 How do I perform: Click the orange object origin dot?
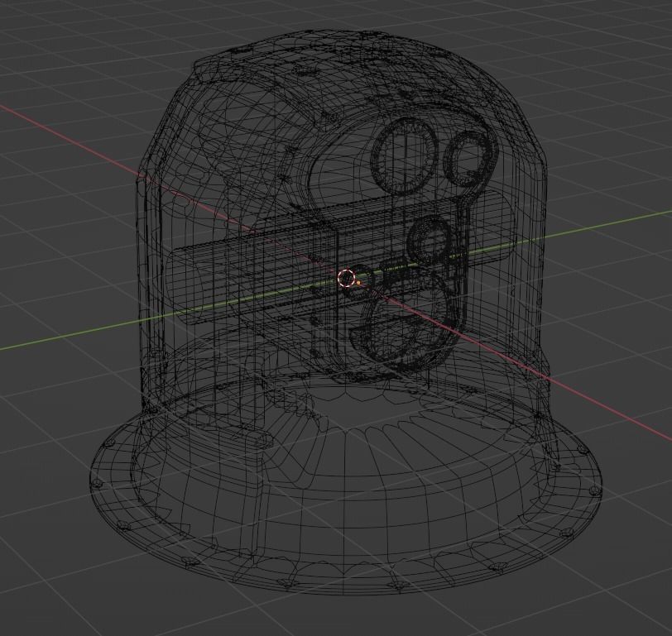(x=358, y=283)
